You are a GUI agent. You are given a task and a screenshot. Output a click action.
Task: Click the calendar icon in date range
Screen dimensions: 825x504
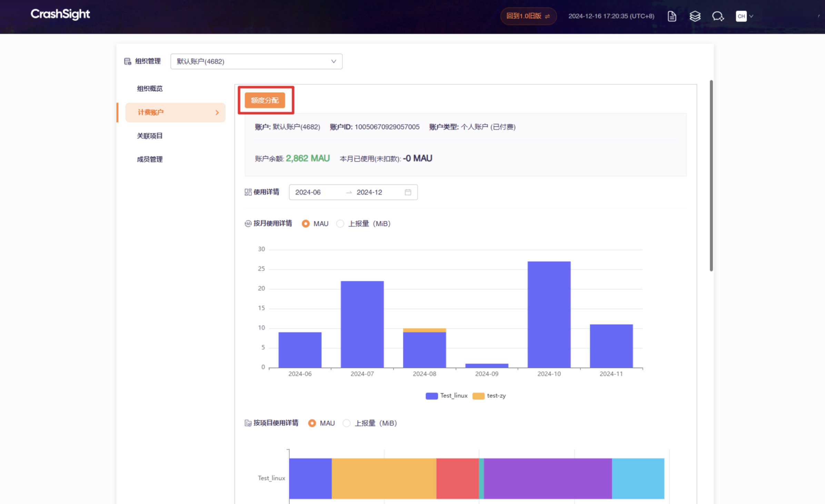tap(408, 192)
